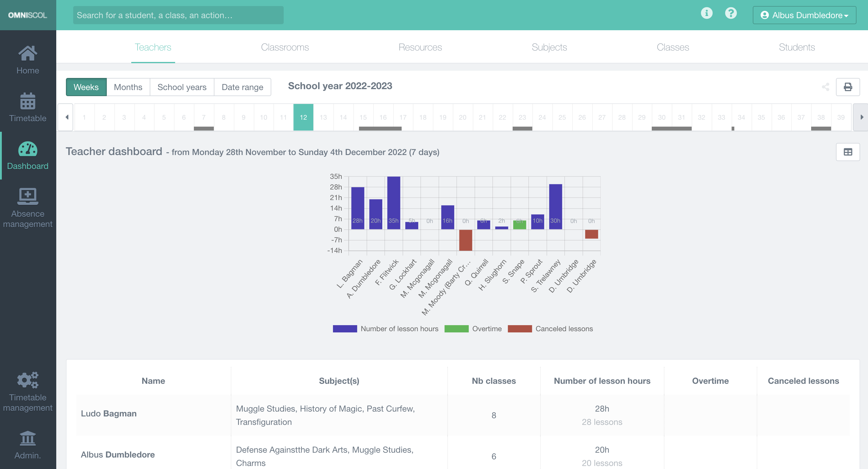Click the left arrow to scroll weeks back
This screenshot has width=868, height=469.
[x=66, y=117]
